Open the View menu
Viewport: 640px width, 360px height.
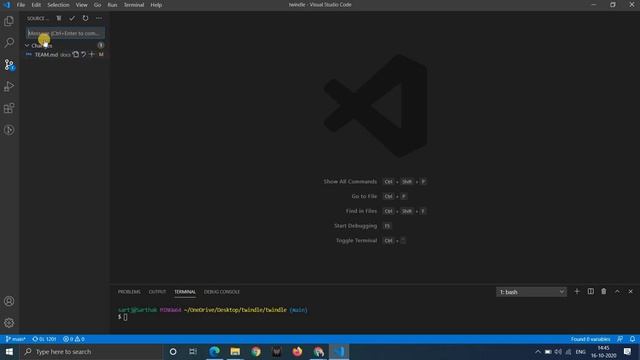[x=82, y=5]
